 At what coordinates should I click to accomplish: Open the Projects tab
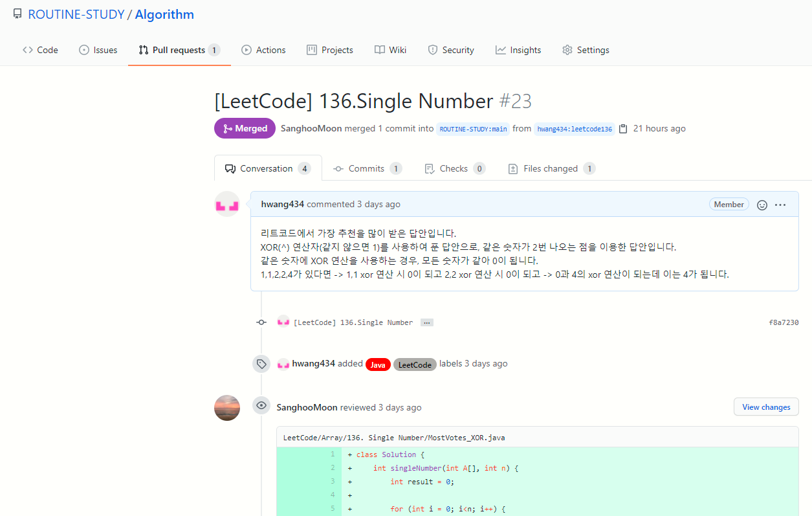[x=330, y=50]
